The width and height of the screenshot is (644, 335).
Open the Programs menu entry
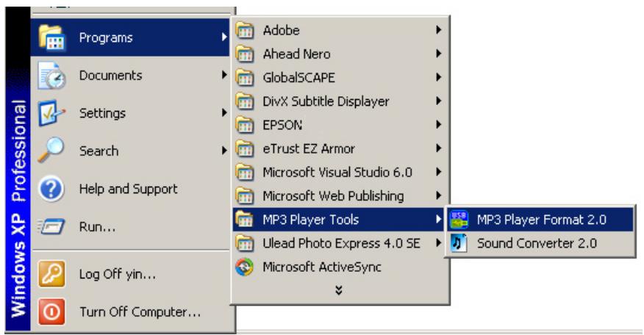click(x=131, y=37)
